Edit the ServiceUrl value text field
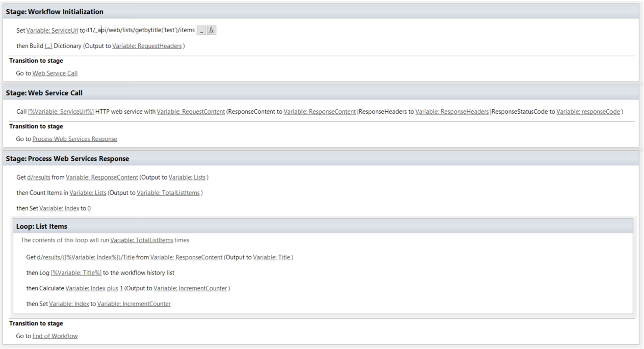Viewport: 644px width, 349px height. point(141,31)
